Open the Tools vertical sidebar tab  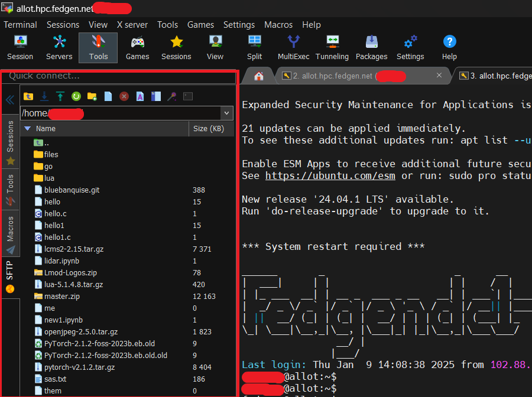click(11, 190)
